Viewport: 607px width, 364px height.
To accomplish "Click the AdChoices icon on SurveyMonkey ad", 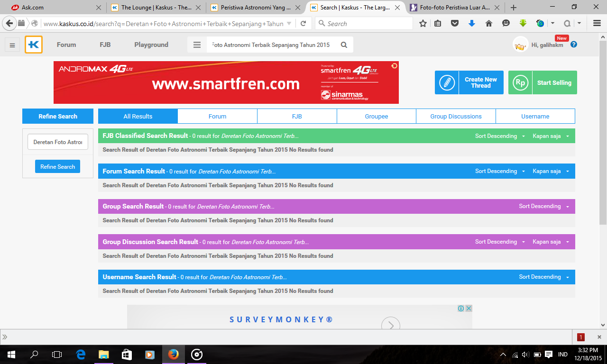I will 461,308.
